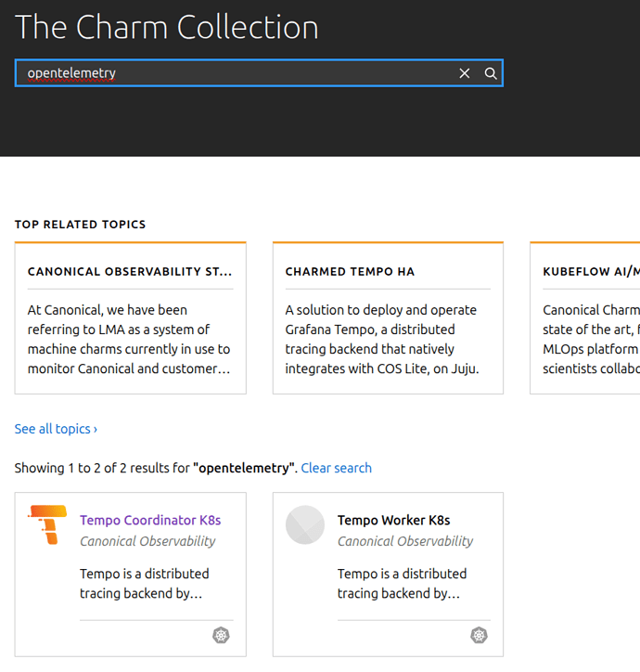Clear the search field with X icon
Image resolution: width=640 pixels, height=672 pixels.
coord(465,73)
